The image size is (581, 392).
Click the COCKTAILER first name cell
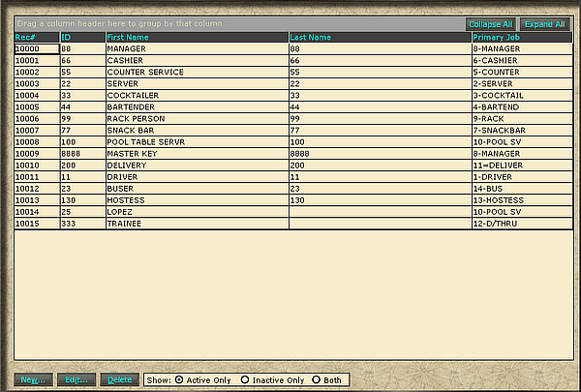198,96
